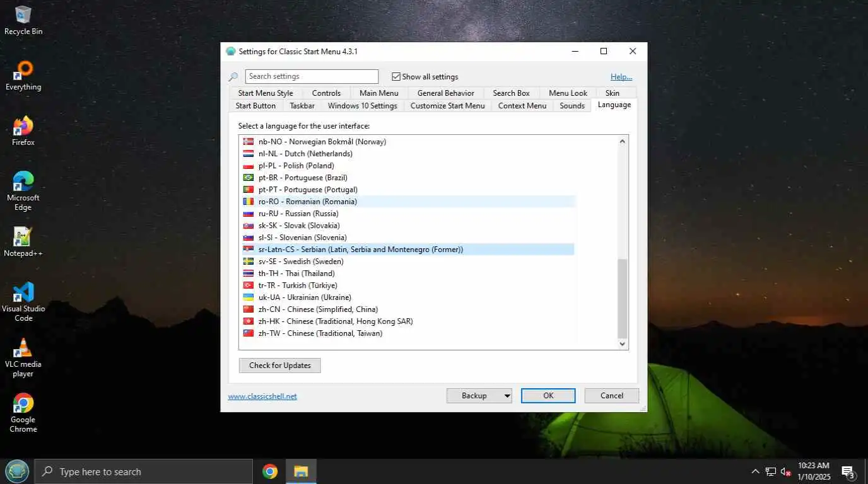The width and height of the screenshot is (868, 484).
Task: Click the Ukraine flag icon for uk-UA
Action: pos(249,297)
